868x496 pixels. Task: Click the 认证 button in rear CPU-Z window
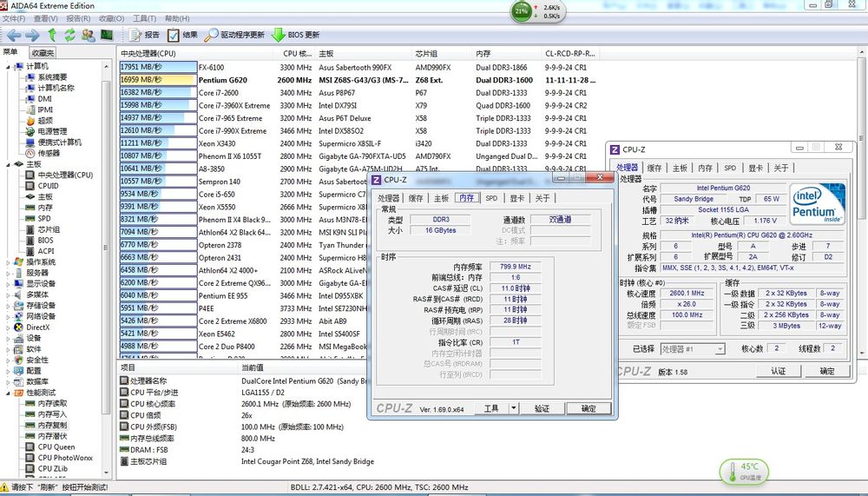[x=779, y=371]
